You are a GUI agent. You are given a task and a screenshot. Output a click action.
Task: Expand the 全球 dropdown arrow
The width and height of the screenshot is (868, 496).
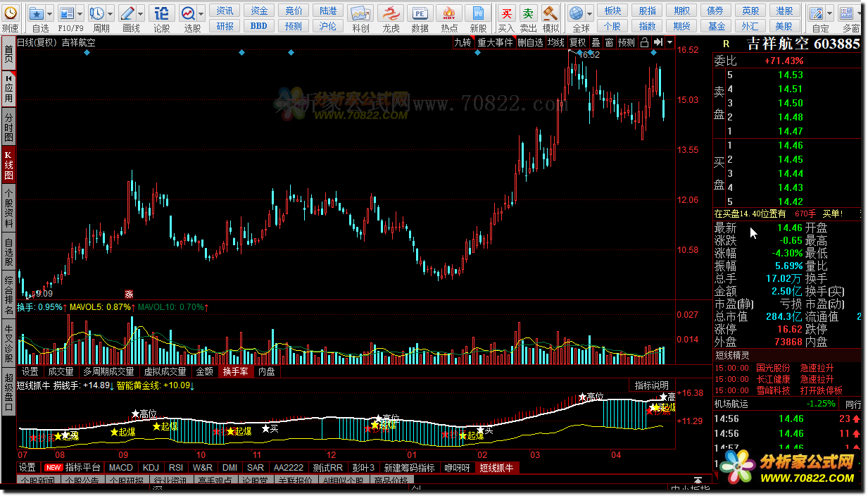590,13
